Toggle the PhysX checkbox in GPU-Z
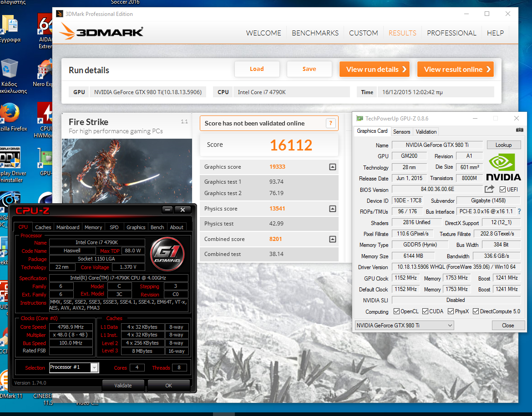This screenshot has height=416, width=532. [x=451, y=311]
